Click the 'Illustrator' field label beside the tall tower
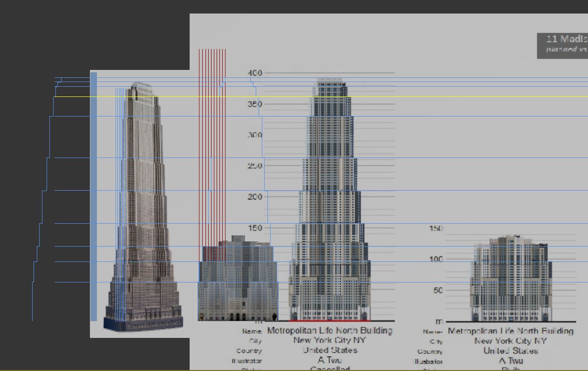The height and width of the screenshot is (371, 588). (247, 361)
